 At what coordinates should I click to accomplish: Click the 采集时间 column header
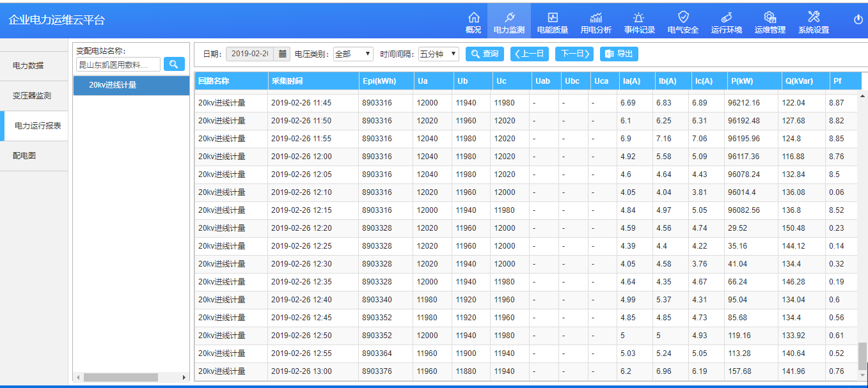(313, 81)
